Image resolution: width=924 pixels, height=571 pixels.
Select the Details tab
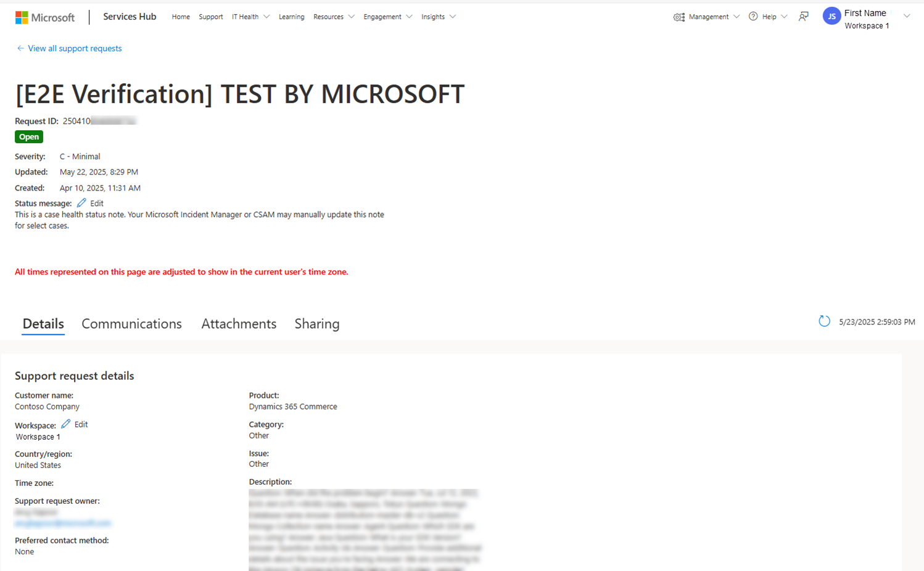[43, 324]
